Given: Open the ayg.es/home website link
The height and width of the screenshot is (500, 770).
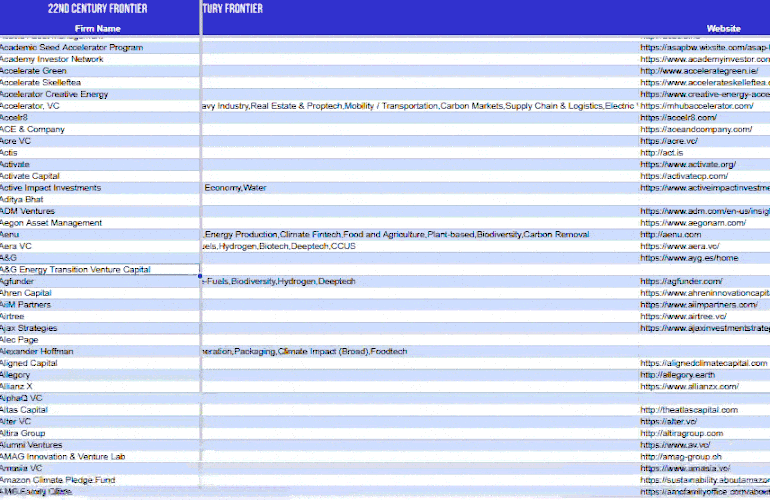Looking at the screenshot, I should tap(689, 258).
